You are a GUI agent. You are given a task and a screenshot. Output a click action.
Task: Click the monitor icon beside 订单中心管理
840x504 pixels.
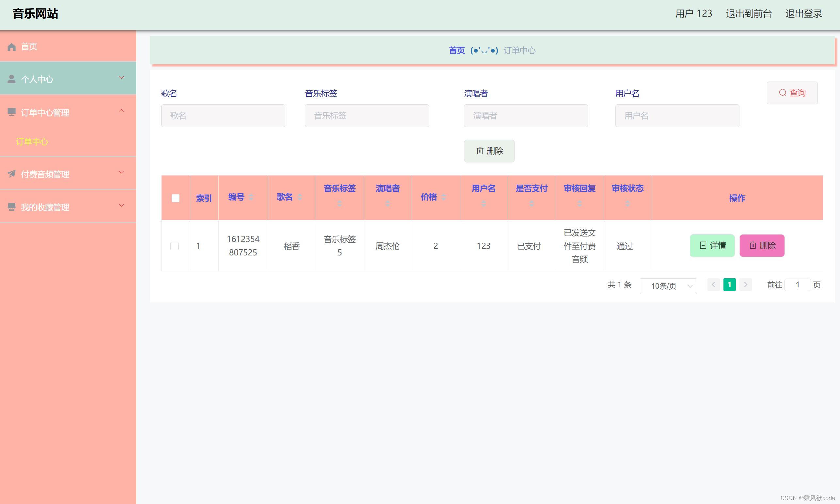11,112
